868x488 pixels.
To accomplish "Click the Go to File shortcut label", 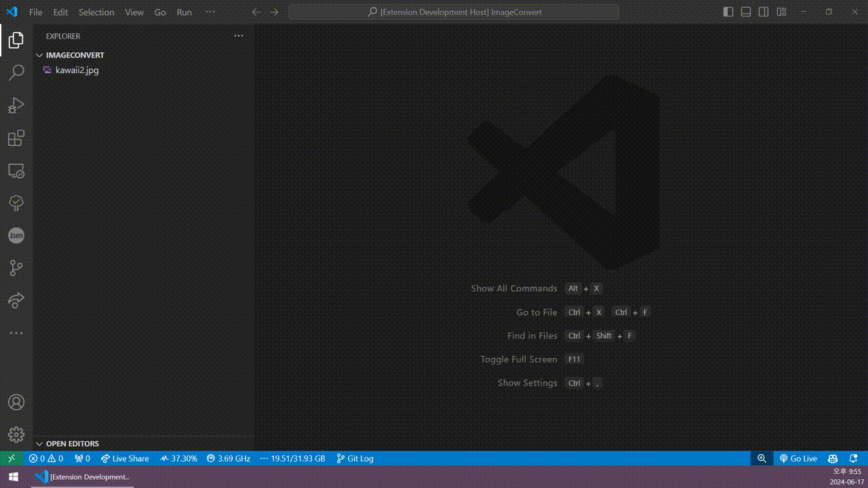I will pos(536,312).
